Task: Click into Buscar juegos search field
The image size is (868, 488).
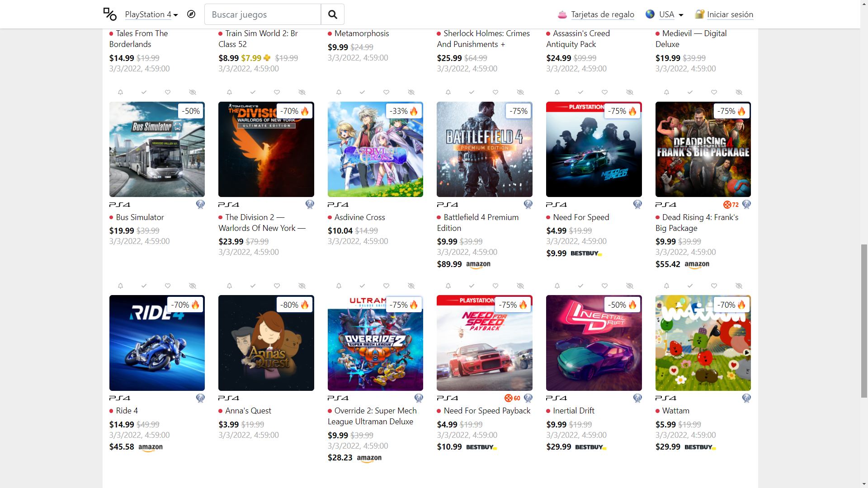Action: coord(263,14)
